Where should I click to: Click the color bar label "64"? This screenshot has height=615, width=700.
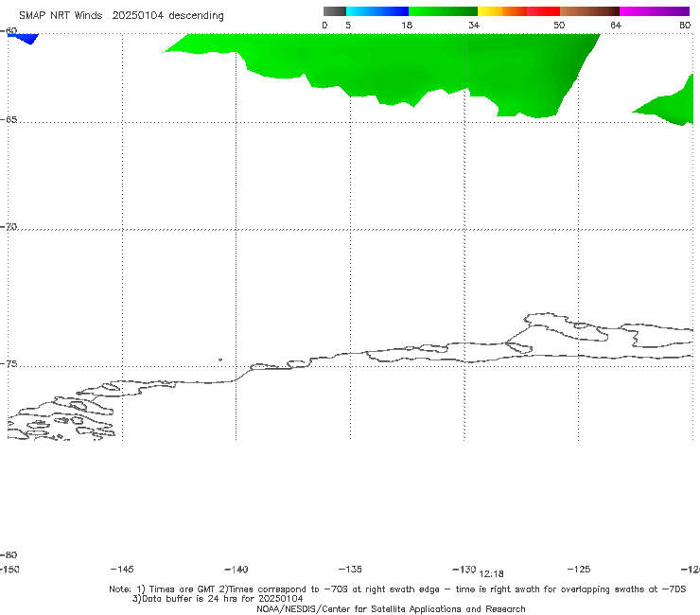click(x=616, y=25)
